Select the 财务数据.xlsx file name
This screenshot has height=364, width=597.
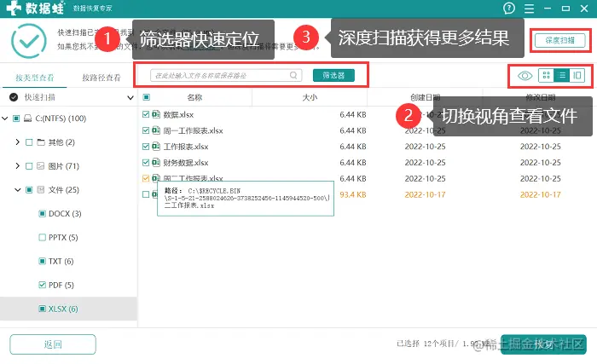point(186,163)
